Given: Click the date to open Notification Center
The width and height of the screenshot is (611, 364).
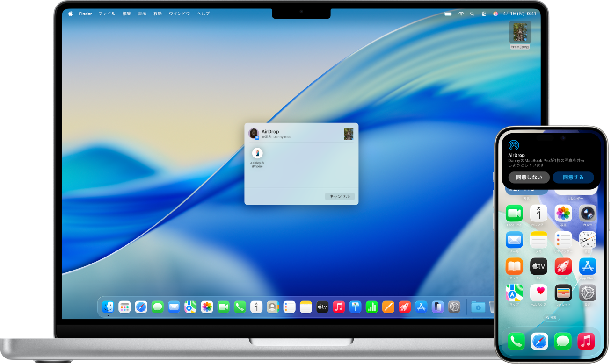Looking at the screenshot, I should pyautogui.click(x=513, y=14).
